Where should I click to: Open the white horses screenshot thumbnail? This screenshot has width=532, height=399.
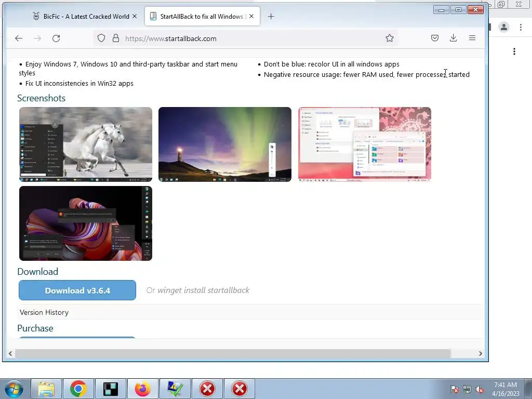(86, 144)
